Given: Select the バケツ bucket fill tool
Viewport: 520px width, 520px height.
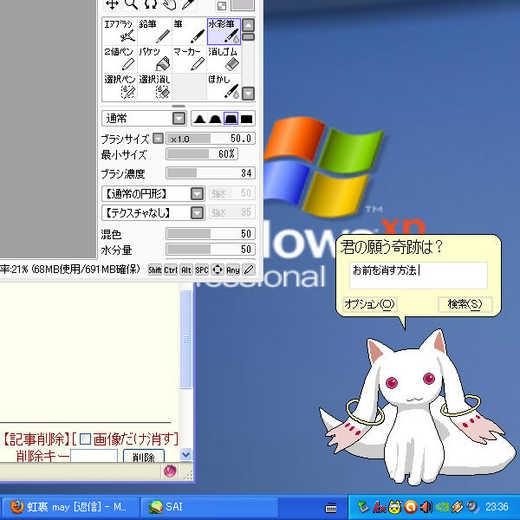Looking at the screenshot, I should coord(155,59).
